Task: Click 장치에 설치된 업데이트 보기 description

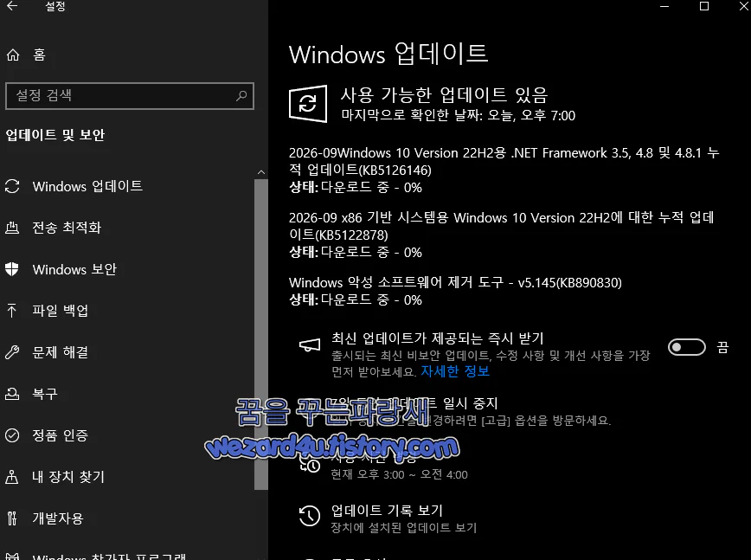Action: click(404, 528)
